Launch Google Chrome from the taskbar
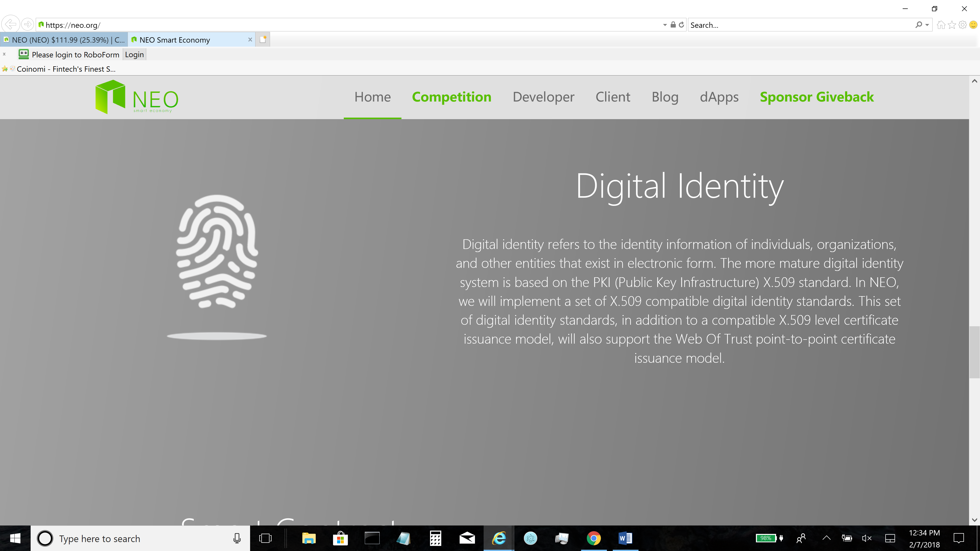The image size is (980, 551). pos(594,538)
